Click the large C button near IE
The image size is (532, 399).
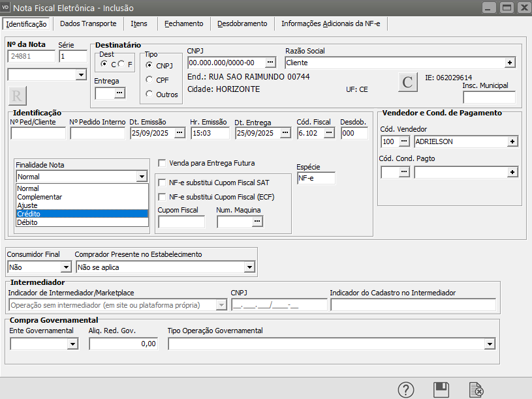pyautogui.click(x=407, y=82)
